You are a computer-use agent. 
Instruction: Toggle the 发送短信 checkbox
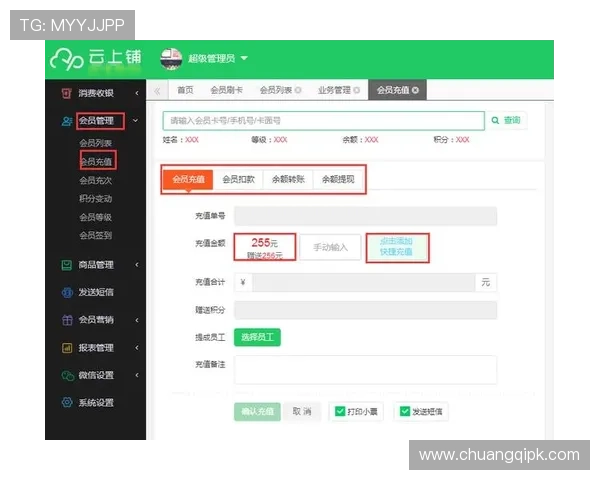(404, 411)
